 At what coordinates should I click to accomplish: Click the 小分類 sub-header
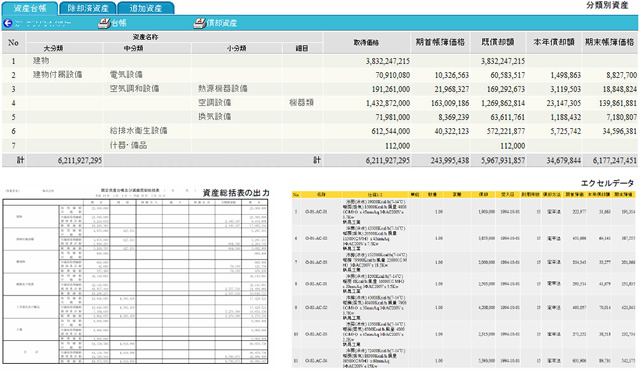(x=236, y=48)
